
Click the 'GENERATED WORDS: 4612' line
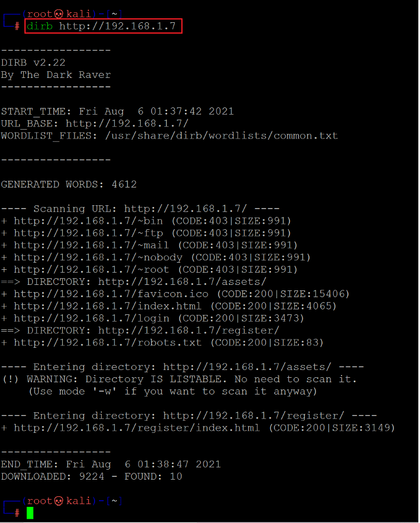coord(69,184)
